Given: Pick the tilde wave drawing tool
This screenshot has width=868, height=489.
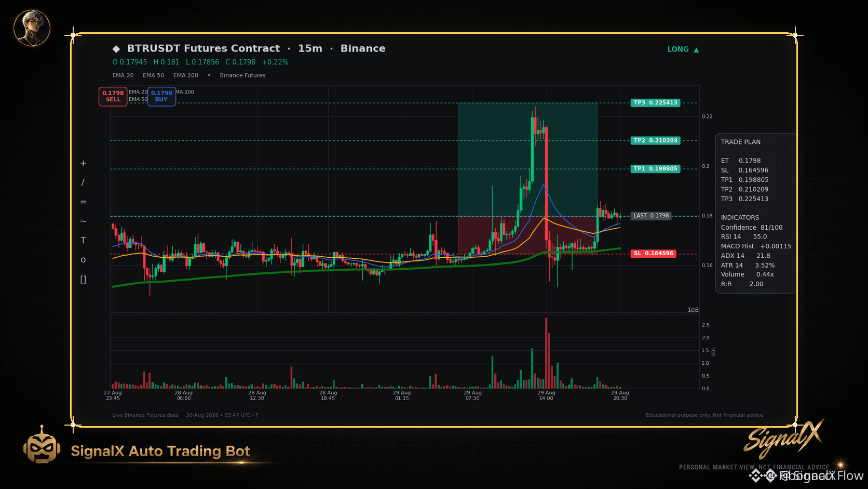Looking at the screenshot, I should point(83,221).
